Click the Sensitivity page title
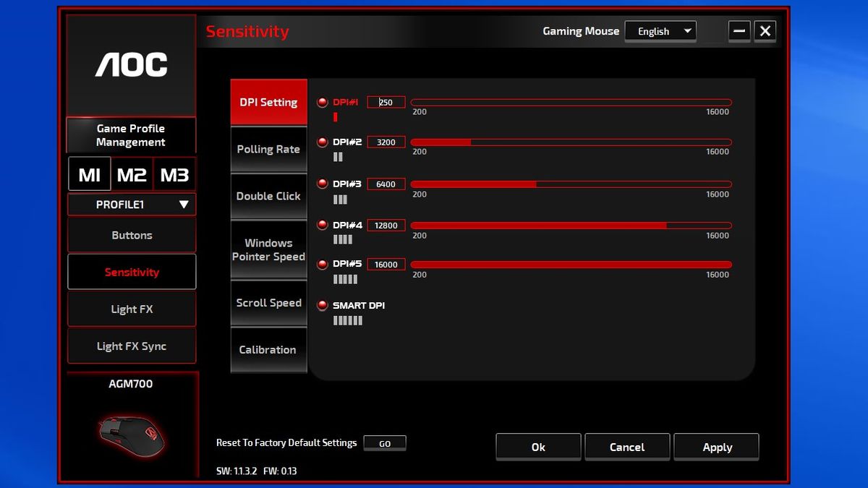868x488 pixels. [x=247, y=31]
